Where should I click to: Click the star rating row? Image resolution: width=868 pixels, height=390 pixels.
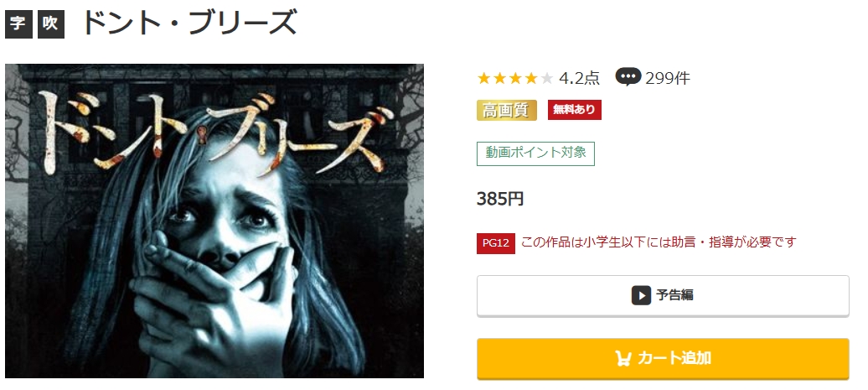pyautogui.click(x=514, y=78)
